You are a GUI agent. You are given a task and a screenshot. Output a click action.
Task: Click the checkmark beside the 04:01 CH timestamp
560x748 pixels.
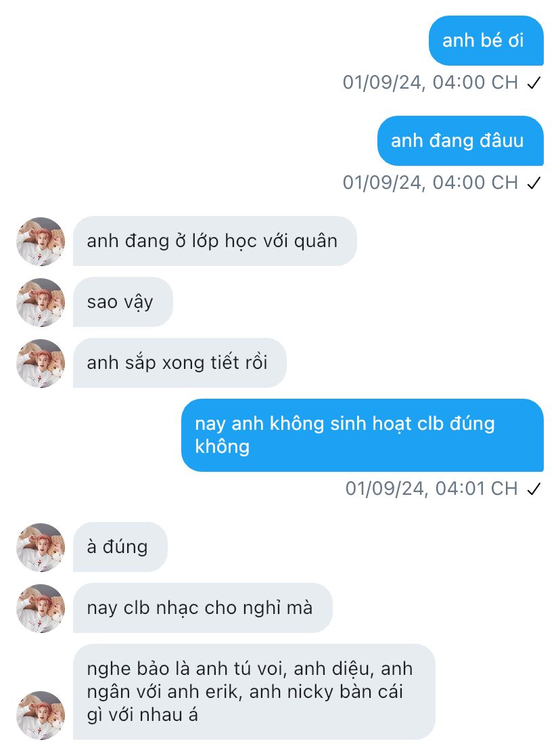534,489
